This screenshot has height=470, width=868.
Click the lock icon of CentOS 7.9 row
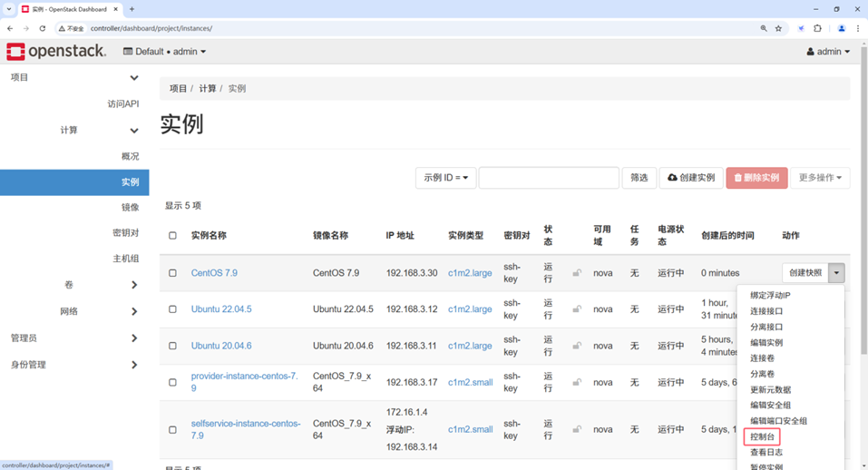pos(577,273)
